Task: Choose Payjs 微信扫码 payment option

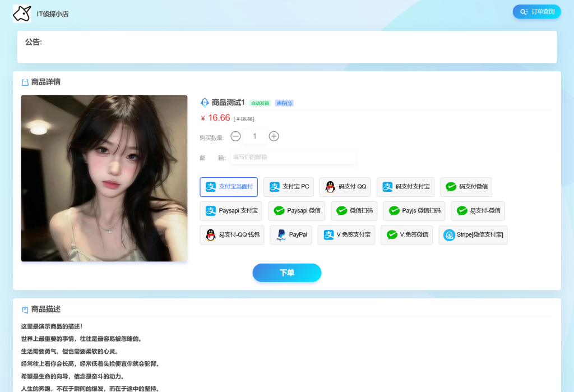Action: (414, 211)
